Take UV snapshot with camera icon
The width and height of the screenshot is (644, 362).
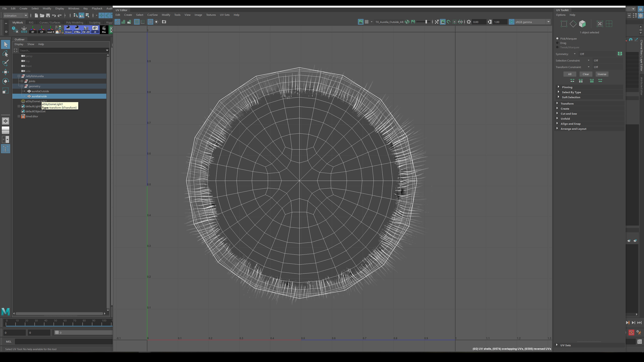pos(164,22)
